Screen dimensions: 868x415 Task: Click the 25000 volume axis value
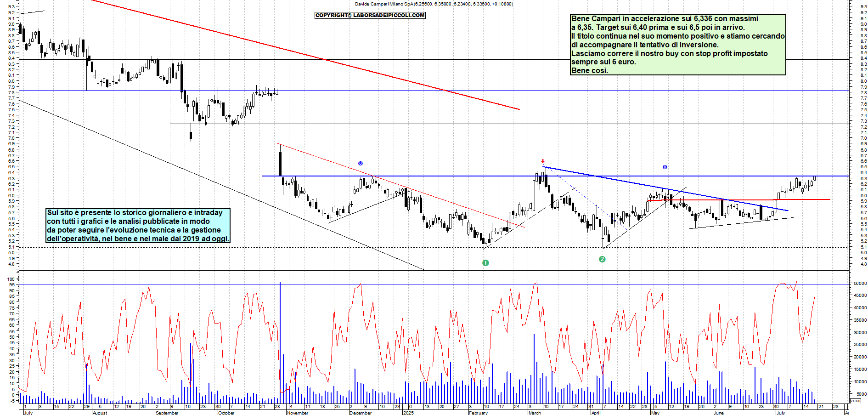coord(860,344)
